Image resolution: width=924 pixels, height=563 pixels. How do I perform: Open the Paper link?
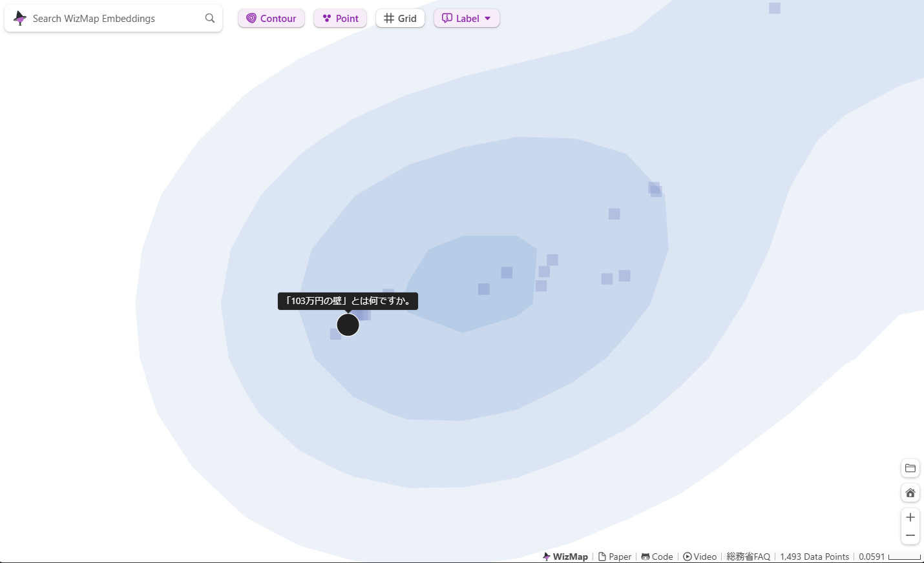click(614, 557)
